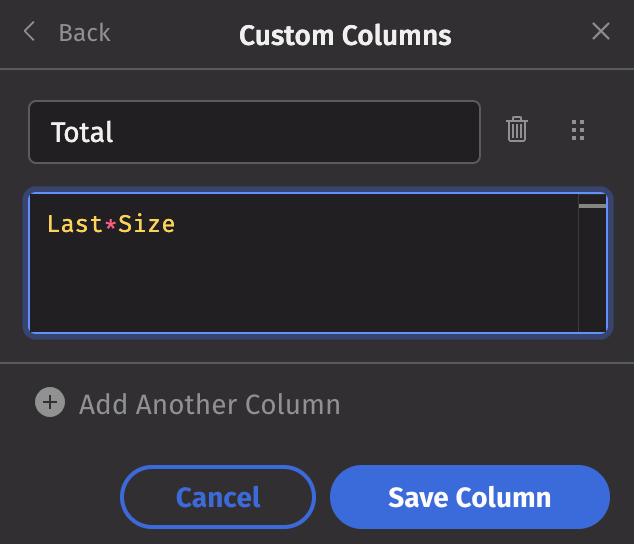Click the Last variable in formula
Screen dimensions: 634x544
pyautogui.click(x=74, y=224)
